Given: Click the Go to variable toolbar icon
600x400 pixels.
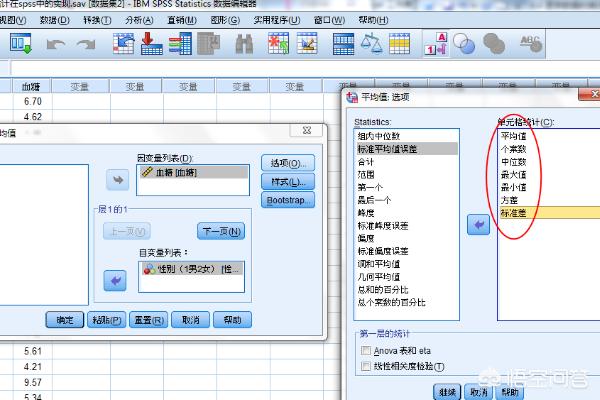Looking at the screenshot, I should [x=152, y=44].
